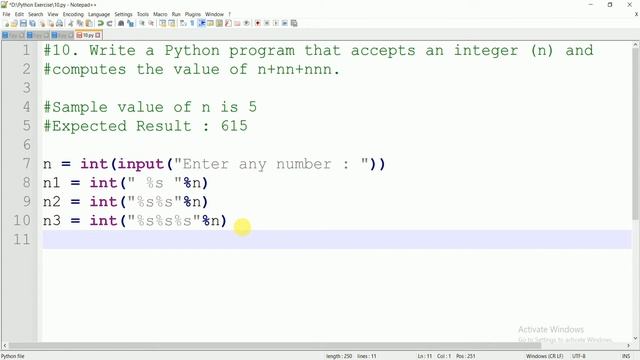This screenshot has width=640, height=360.
Task: Open the Search menu
Action: [36, 14]
